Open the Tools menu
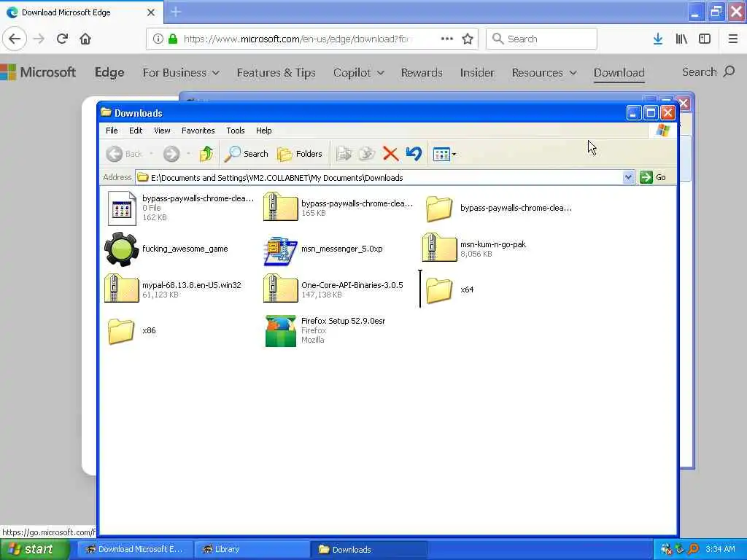The image size is (747, 560). pos(236,131)
